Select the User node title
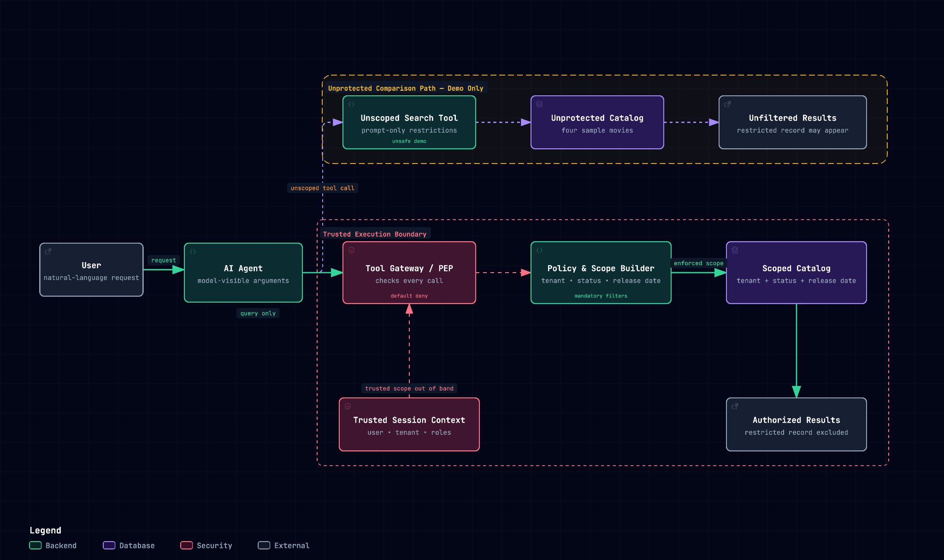This screenshot has width=944, height=560. tap(91, 265)
